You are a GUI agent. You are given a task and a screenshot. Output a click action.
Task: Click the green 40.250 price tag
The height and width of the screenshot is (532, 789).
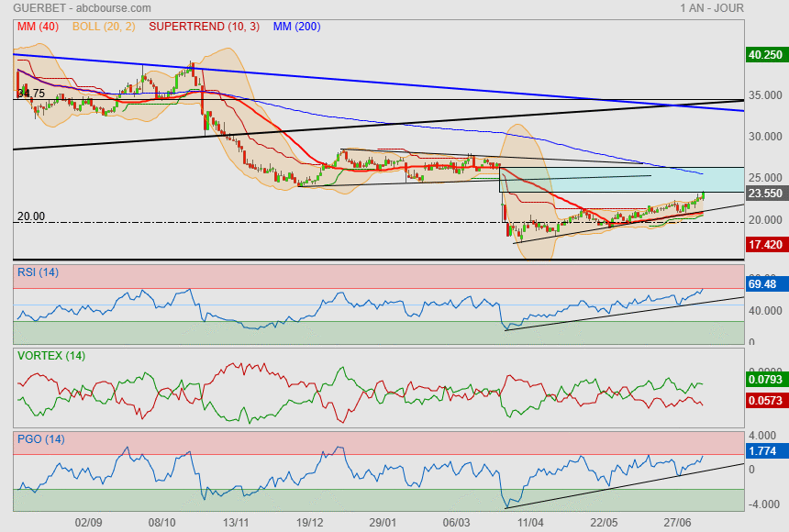[x=764, y=54]
